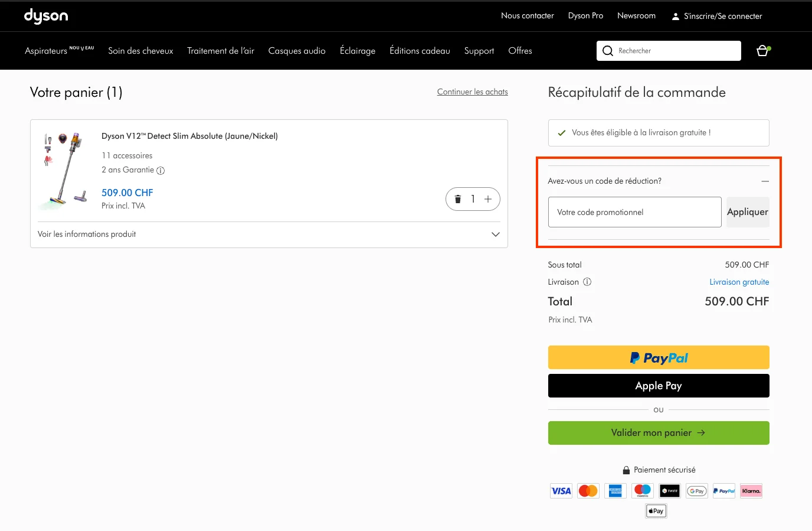
Task: Open the shopping basket icon
Action: pos(763,51)
